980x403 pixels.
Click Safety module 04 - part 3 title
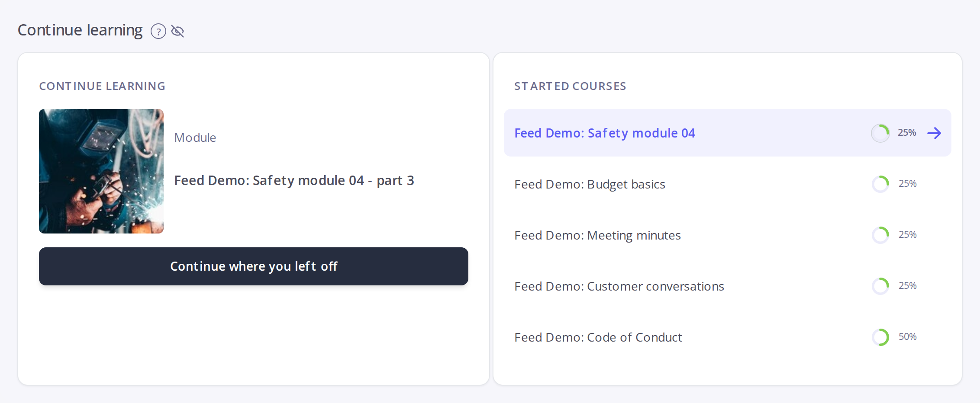click(294, 180)
